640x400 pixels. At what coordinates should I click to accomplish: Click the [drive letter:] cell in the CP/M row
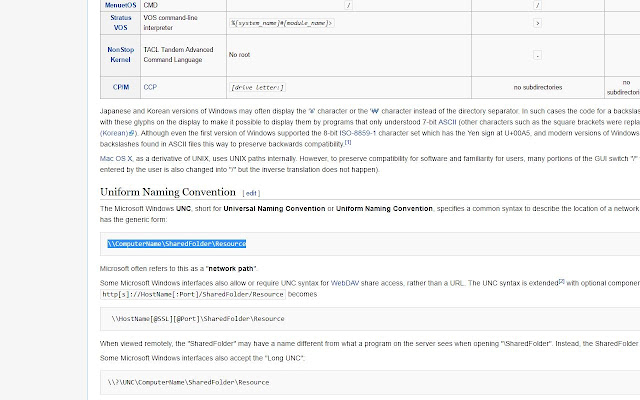tap(258, 87)
